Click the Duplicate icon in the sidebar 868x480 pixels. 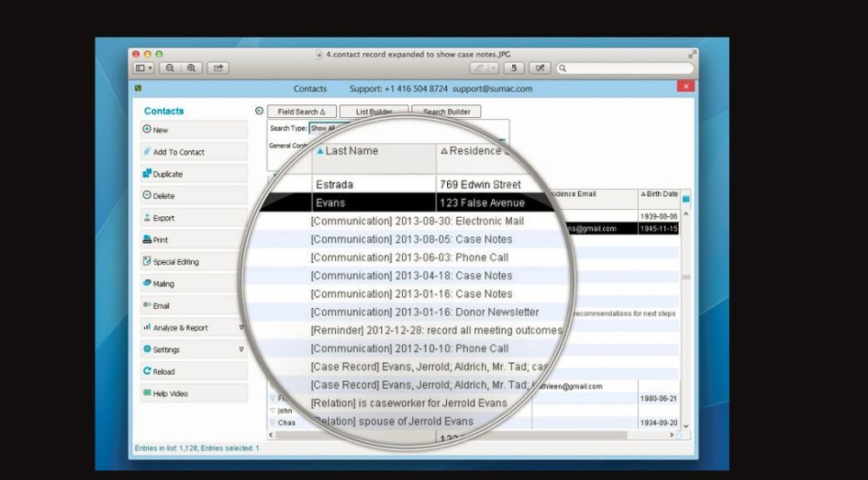147,174
